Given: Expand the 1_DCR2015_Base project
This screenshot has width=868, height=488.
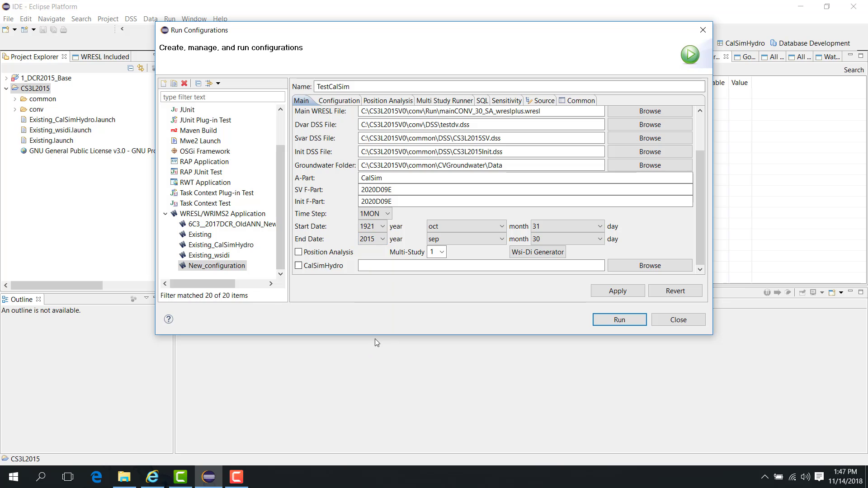Looking at the screenshot, I should click(6, 78).
